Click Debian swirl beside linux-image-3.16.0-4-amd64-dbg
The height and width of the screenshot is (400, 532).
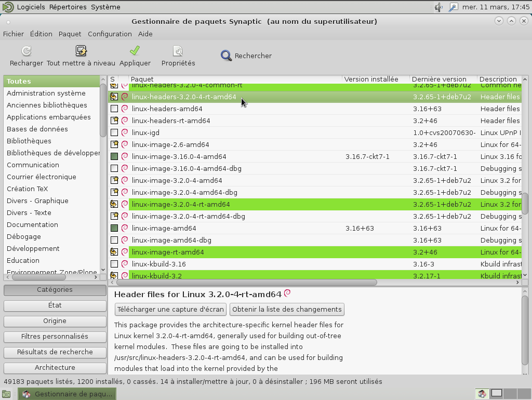pos(125,168)
